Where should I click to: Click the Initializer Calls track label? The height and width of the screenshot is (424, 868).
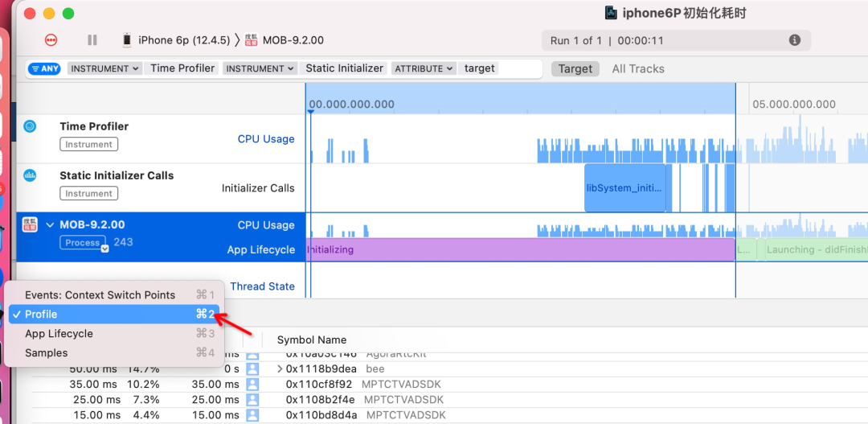[258, 188]
